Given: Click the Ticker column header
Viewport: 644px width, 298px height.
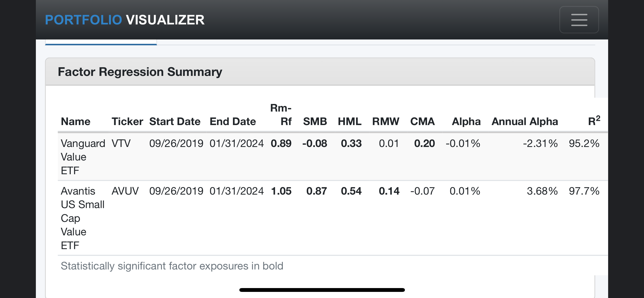Looking at the screenshot, I should [x=127, y=121].
